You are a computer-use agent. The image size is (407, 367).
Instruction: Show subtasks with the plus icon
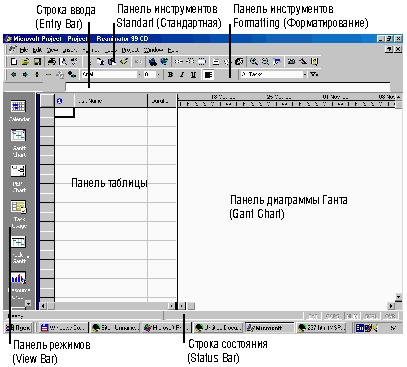(x=37, y=75)
